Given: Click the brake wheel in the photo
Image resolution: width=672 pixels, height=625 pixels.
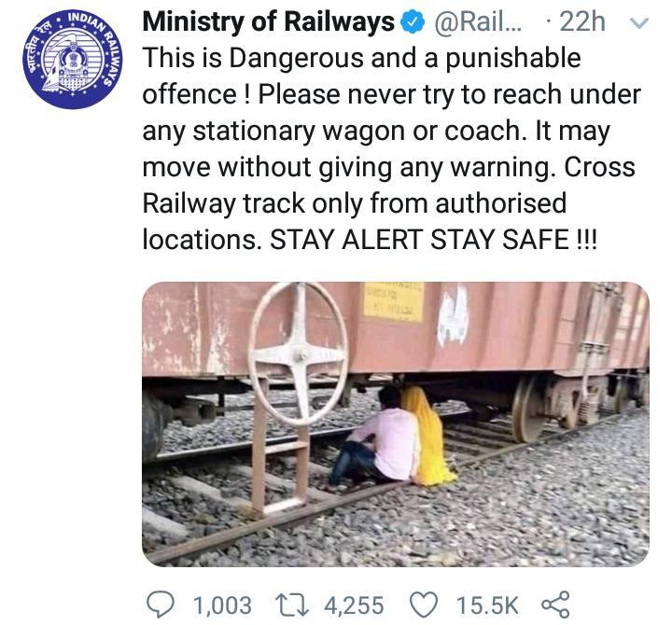Looking at the screenshot, I should 299,354.
